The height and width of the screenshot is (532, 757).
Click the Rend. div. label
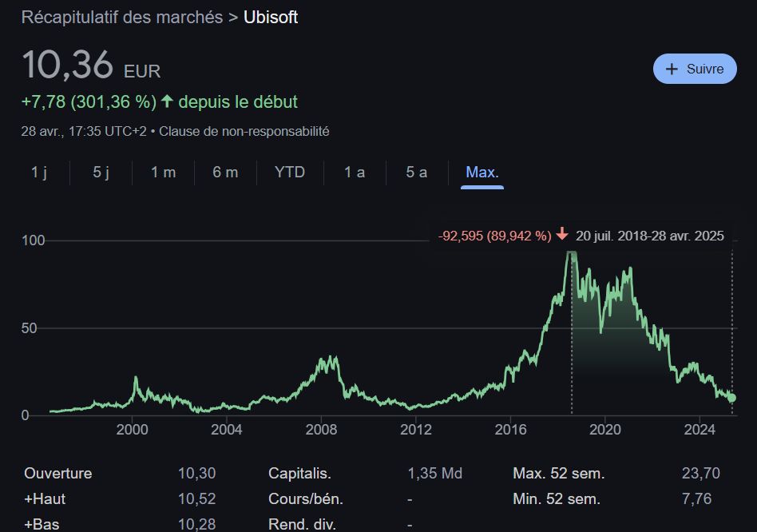(302, 524)
